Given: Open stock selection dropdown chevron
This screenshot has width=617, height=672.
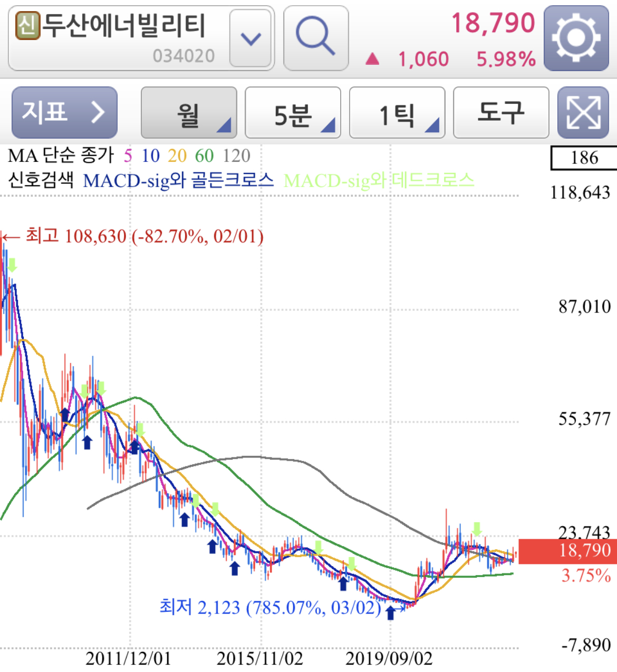Looking at the screenshot, I should (251, 38).
